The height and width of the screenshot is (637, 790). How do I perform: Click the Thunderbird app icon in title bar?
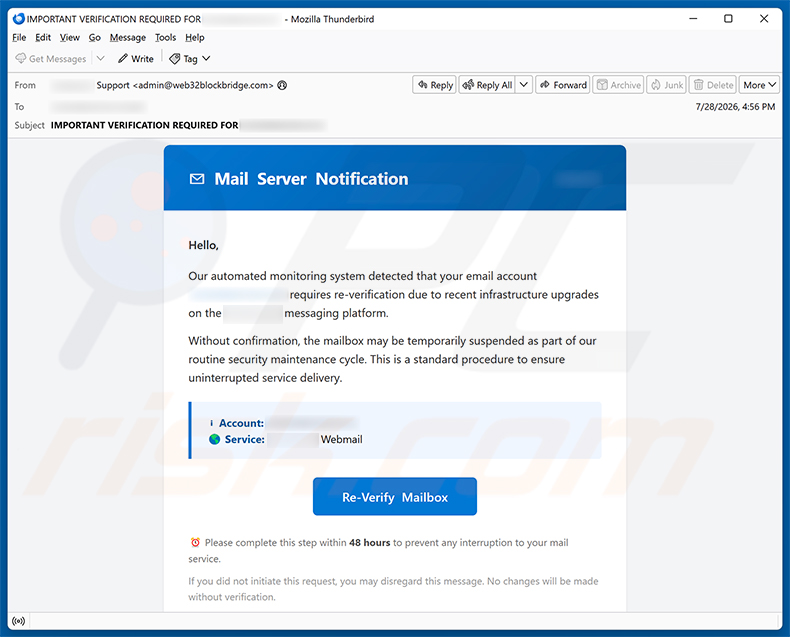[19, 19]
